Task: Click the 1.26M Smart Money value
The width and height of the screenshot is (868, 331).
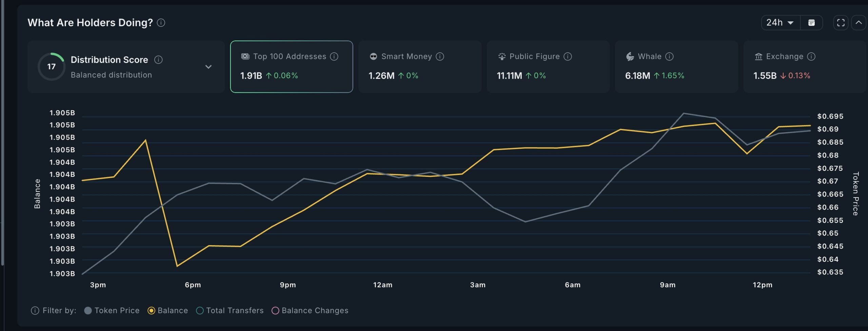Action: click(381, 75)
